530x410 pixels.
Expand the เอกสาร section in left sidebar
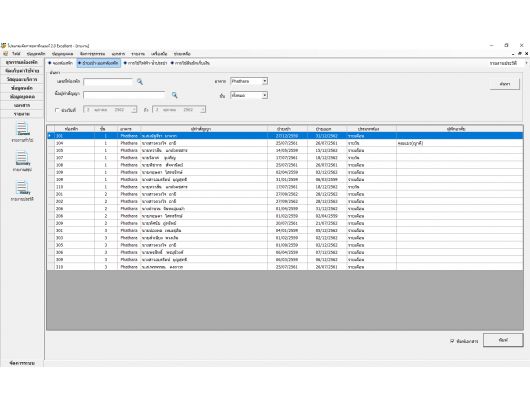click(22, 105)
